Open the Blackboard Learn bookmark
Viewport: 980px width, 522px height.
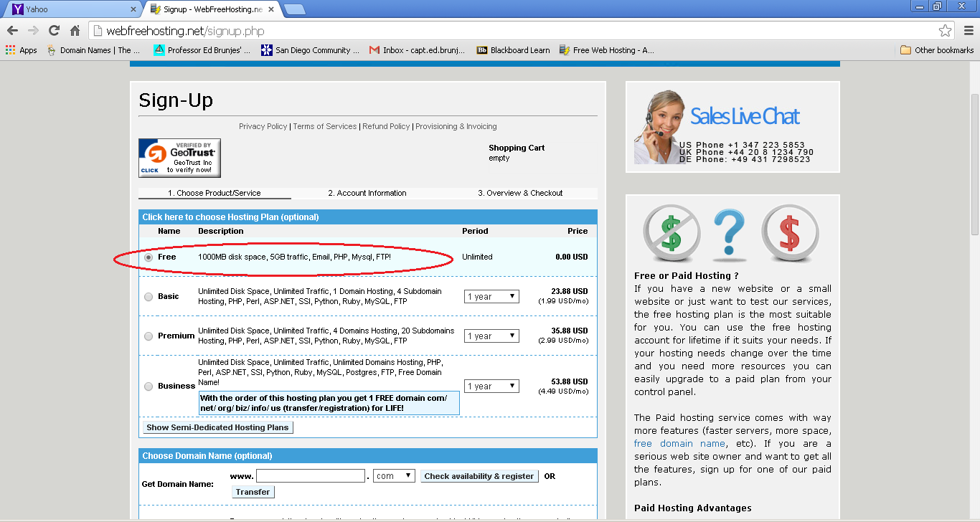(x=514, y=50)
